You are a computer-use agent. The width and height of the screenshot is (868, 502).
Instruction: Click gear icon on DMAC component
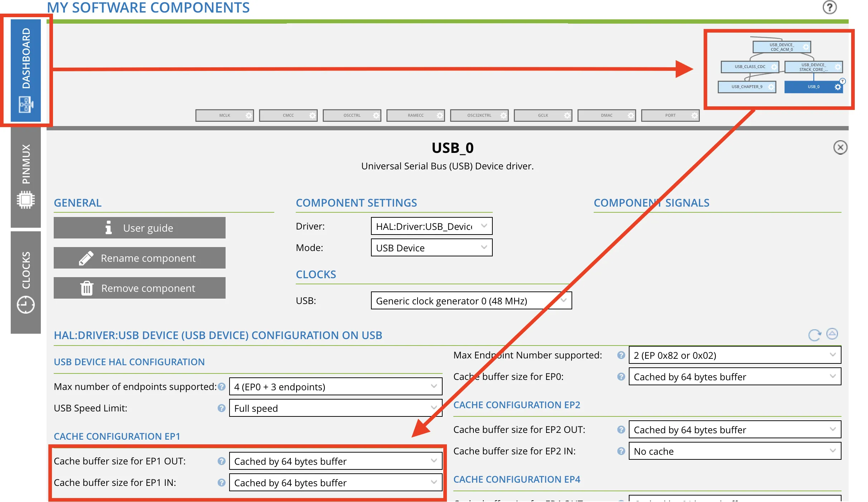click(x=631, y=115)
